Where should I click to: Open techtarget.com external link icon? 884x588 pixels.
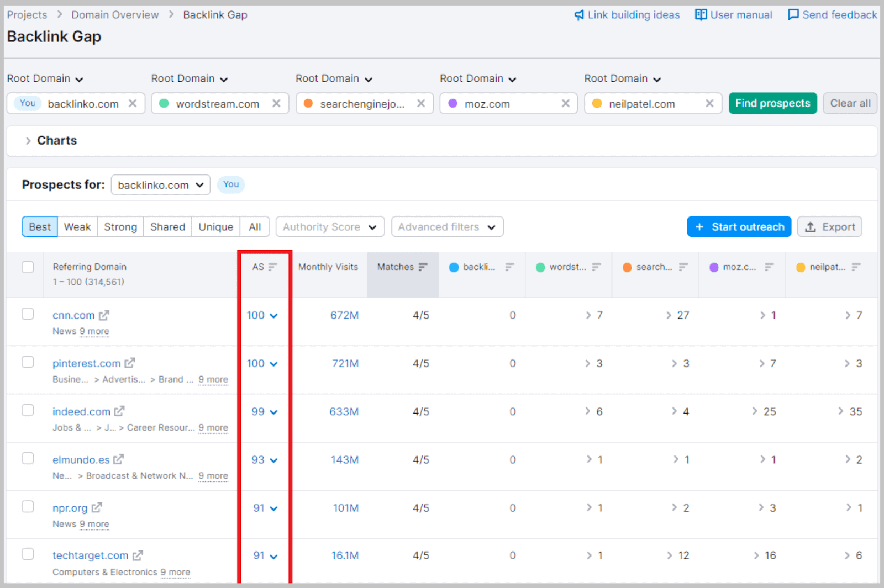coord(138,555)
